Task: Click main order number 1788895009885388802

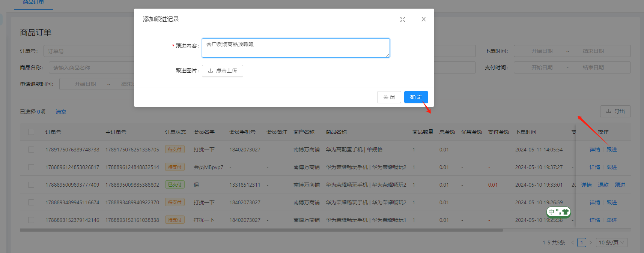Action: pos(132,185)
